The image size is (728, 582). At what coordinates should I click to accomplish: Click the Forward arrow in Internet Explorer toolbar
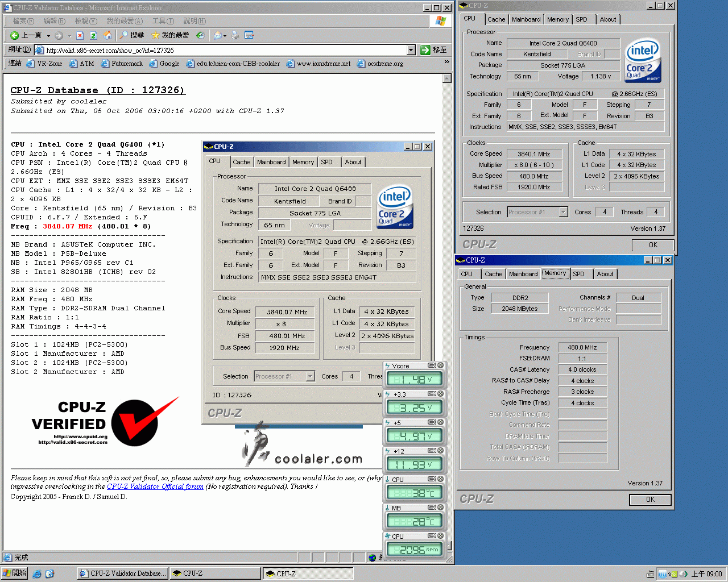[59, 35]
